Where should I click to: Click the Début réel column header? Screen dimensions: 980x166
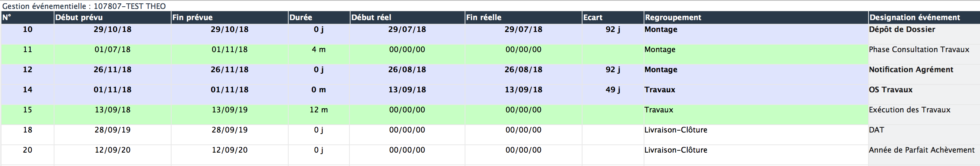click(x=407, y=17)
